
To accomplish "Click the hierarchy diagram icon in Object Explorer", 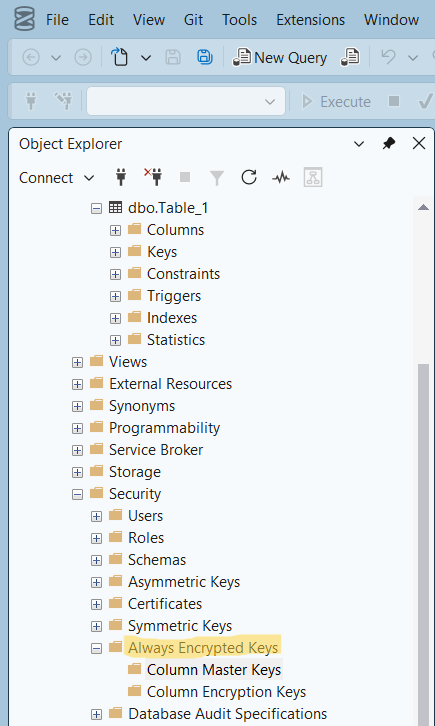I will 313,177.
